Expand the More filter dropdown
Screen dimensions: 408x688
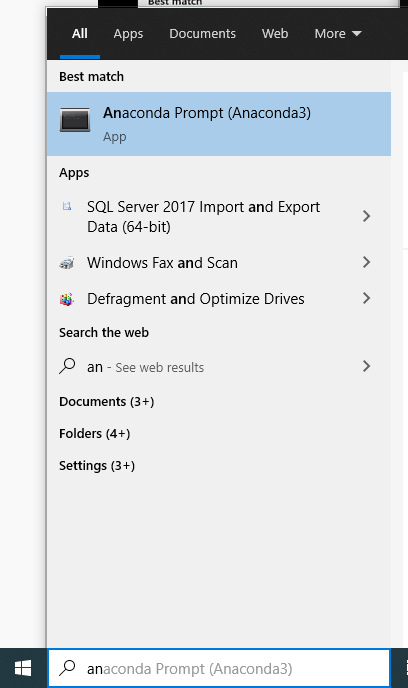pos(338,33)
